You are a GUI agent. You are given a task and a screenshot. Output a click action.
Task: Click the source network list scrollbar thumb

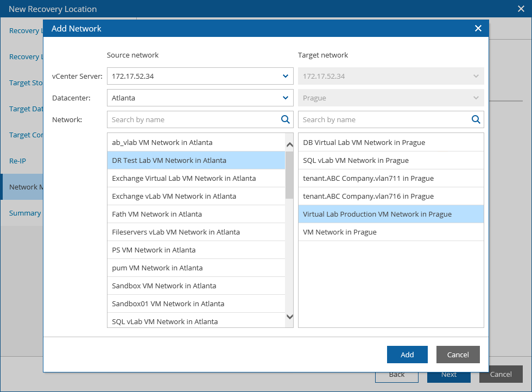pos(289,175)
